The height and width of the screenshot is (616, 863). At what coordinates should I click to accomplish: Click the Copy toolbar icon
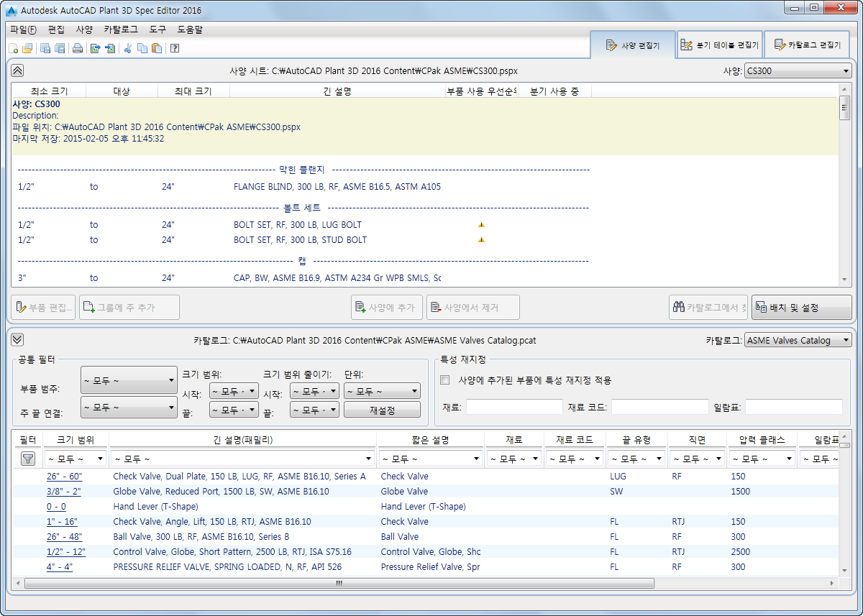coord(142,49)
